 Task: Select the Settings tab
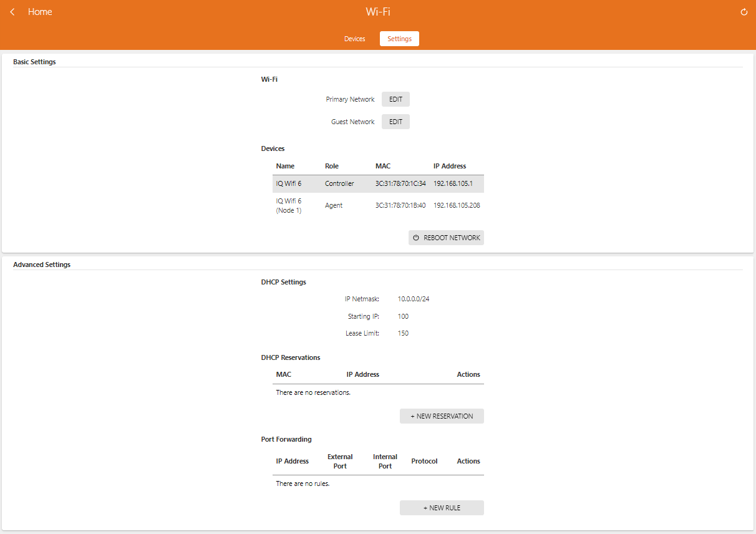click(399, 39)
